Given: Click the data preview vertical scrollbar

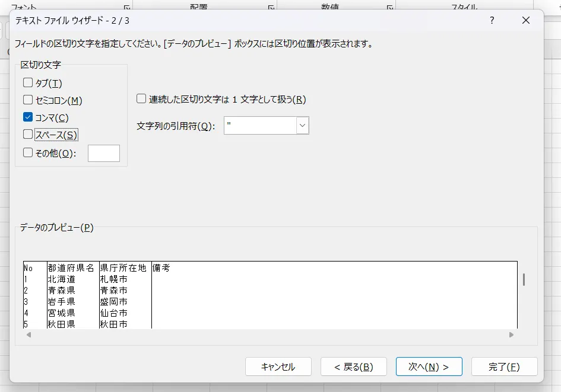Looking at the screenshot, I should pos(524,280).
